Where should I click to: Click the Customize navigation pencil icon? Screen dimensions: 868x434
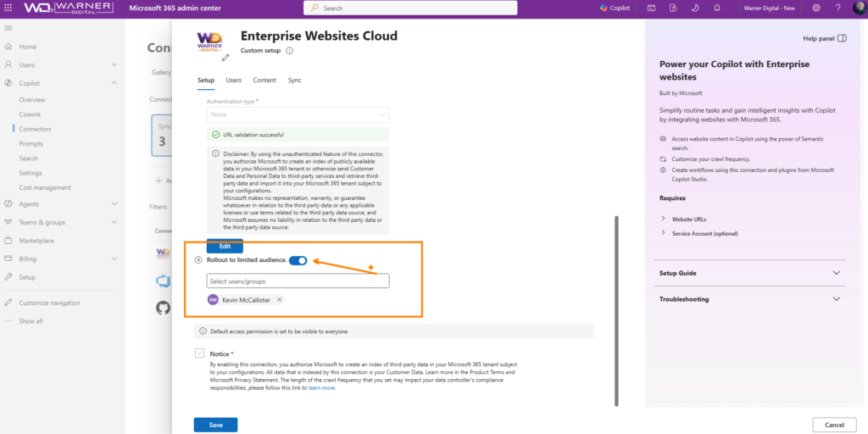tap(8, 303)
